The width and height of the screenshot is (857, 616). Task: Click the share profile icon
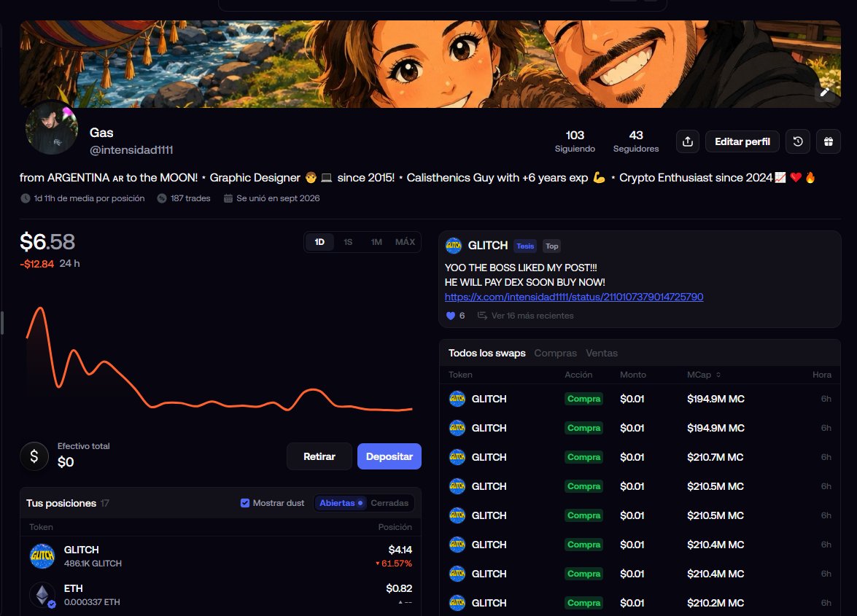[688, 141]
